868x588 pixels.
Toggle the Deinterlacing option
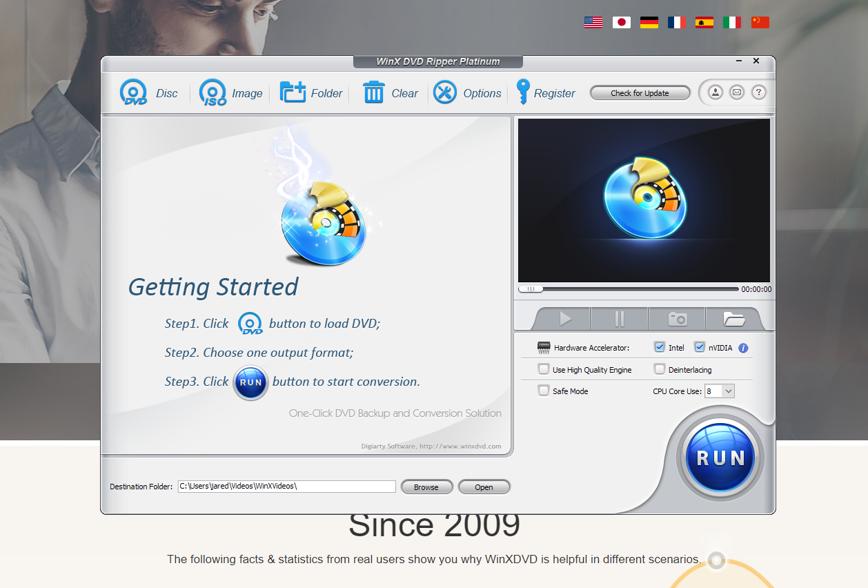point(660,369)
